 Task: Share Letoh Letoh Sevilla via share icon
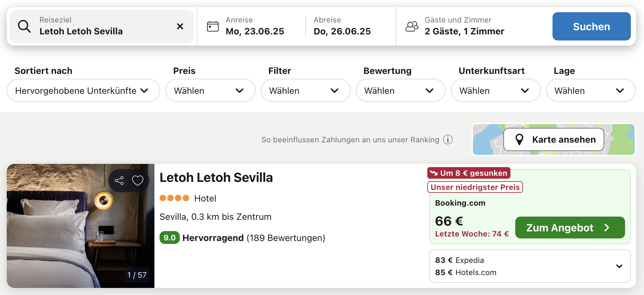tap(119, 181)
